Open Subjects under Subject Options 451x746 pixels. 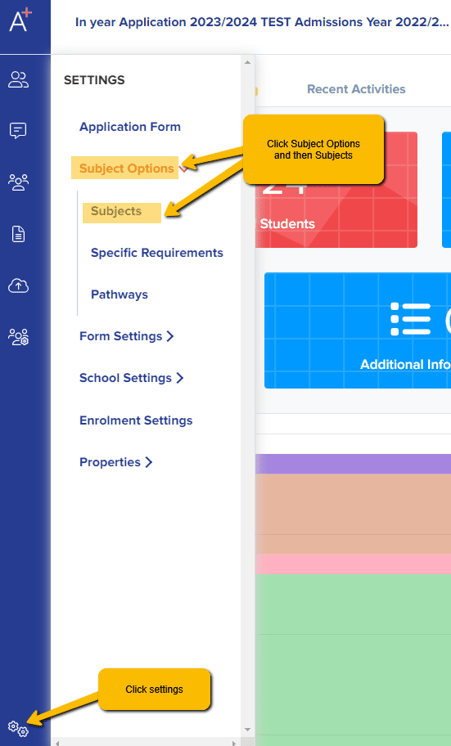pyautogui.click(x=116, y=211)
